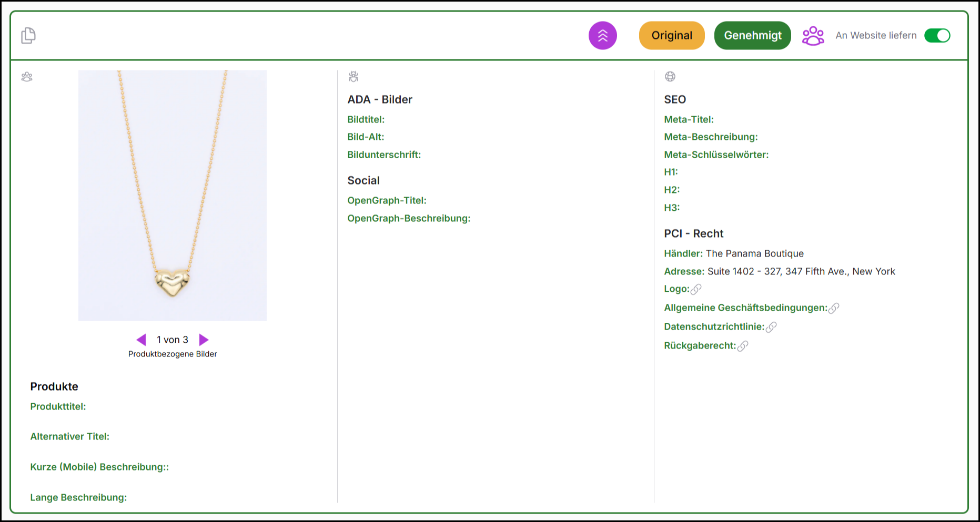Click the purple users group icon

813,36
